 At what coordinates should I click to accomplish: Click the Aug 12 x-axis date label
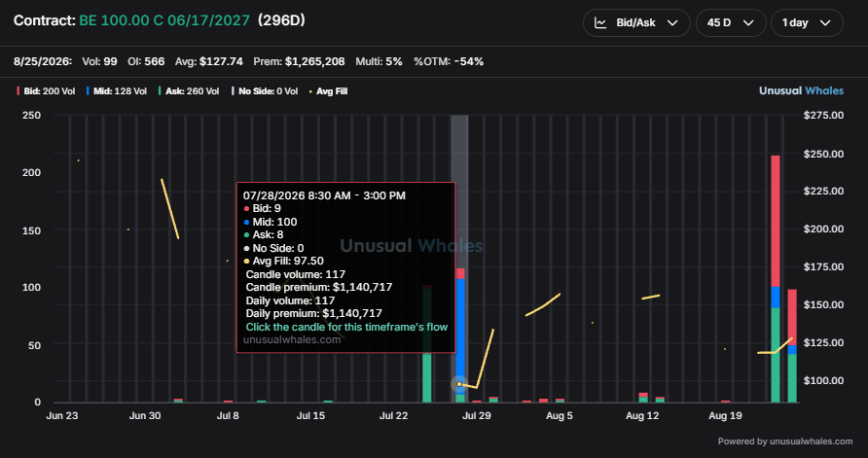642,416
